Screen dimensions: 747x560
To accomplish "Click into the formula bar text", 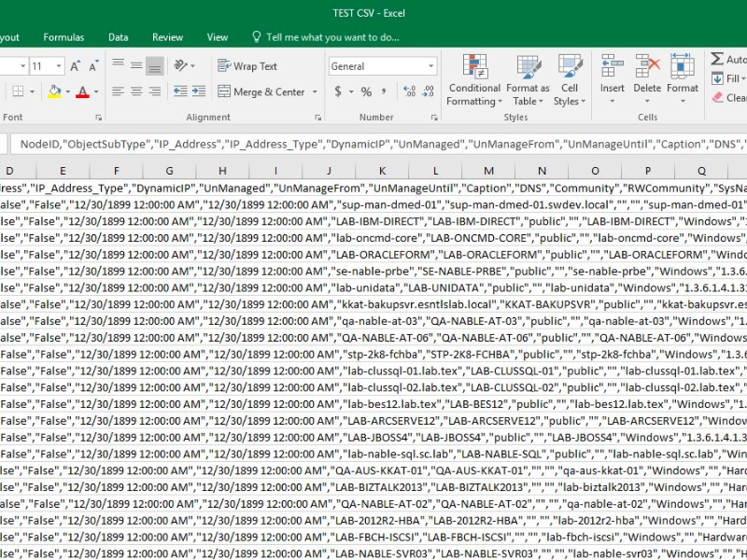I will coord(379,145).
